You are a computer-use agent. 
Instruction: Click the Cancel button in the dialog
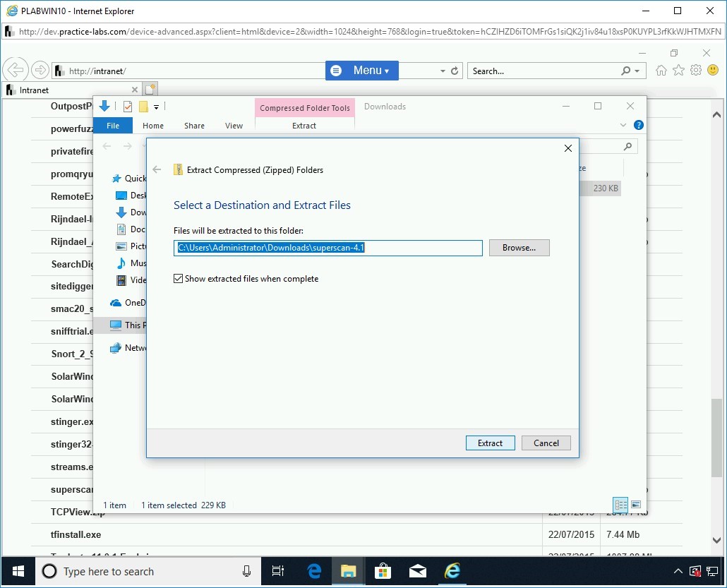(x=546, y=443)
